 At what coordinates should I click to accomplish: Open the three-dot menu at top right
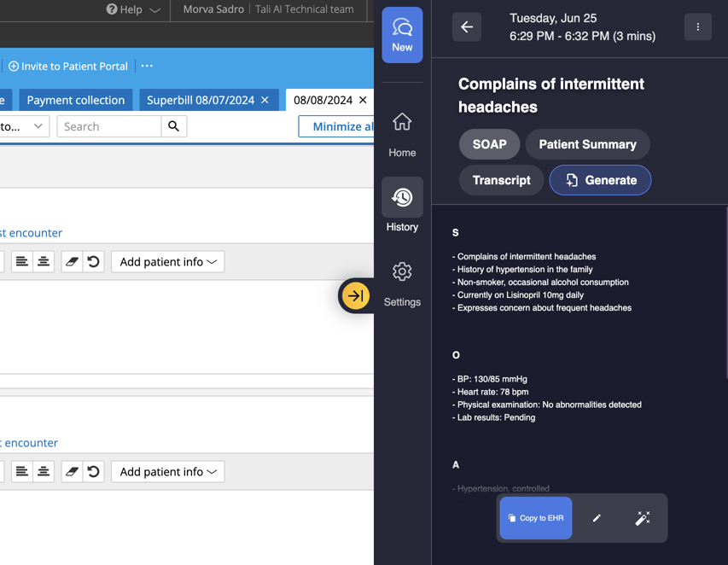697,26
